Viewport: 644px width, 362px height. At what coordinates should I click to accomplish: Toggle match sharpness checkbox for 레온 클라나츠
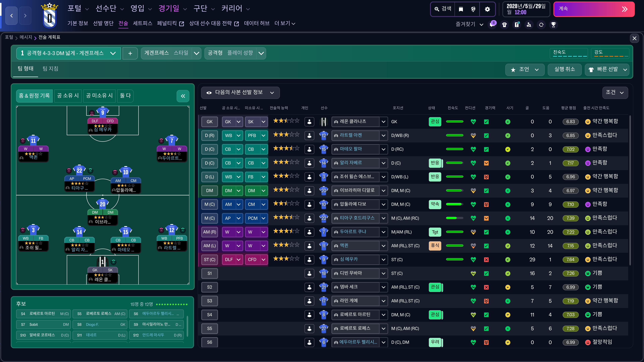tap(486, 122)
